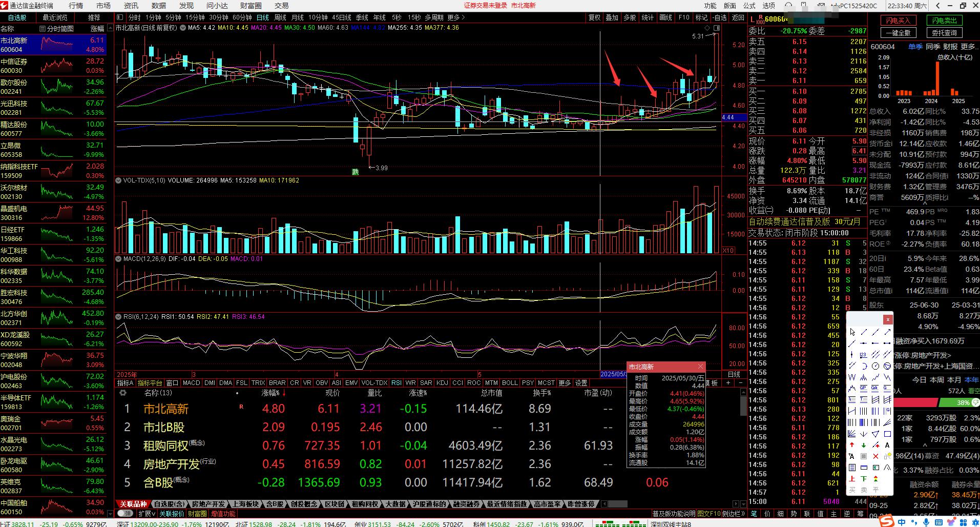Open the 资讯 menu in top bar
Viewport: 980px width, 527px height.
[x=131, y=6]
